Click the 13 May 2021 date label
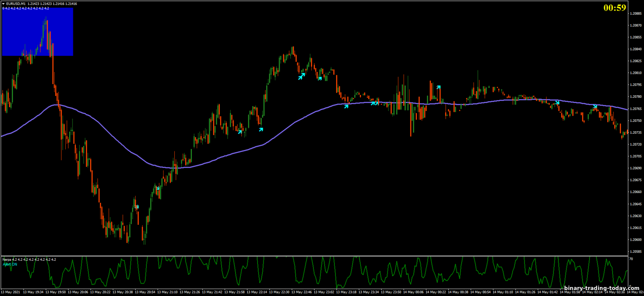 11,292
